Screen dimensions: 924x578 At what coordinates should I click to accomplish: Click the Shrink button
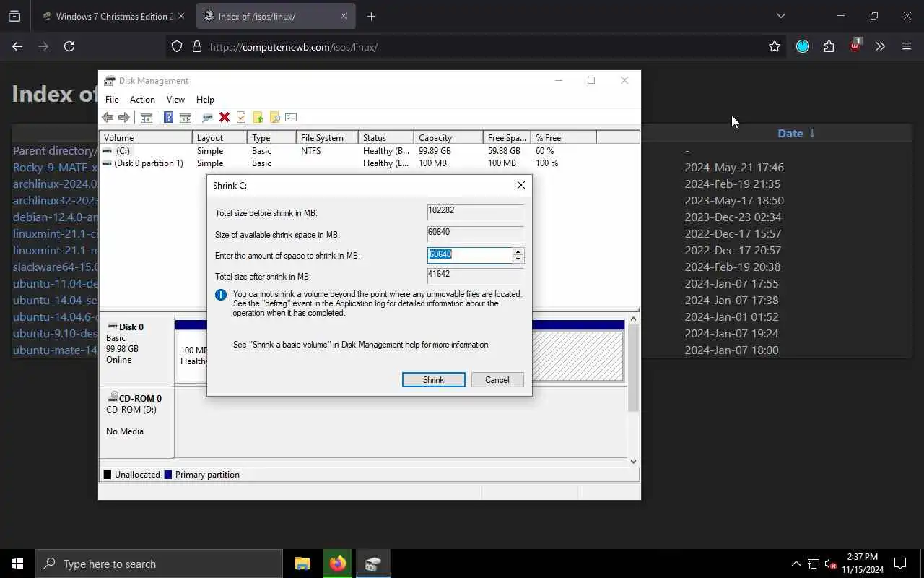[433, 380]
